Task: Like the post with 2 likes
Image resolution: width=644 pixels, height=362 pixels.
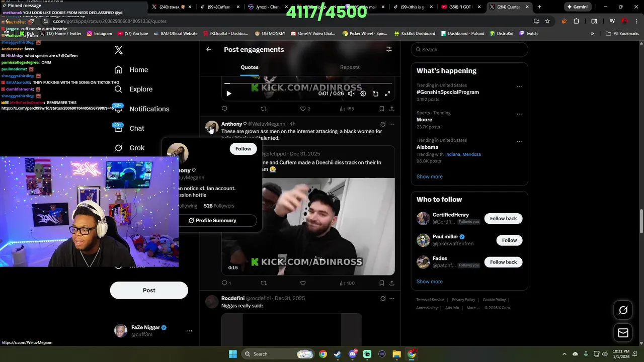Action: (305, 109)
